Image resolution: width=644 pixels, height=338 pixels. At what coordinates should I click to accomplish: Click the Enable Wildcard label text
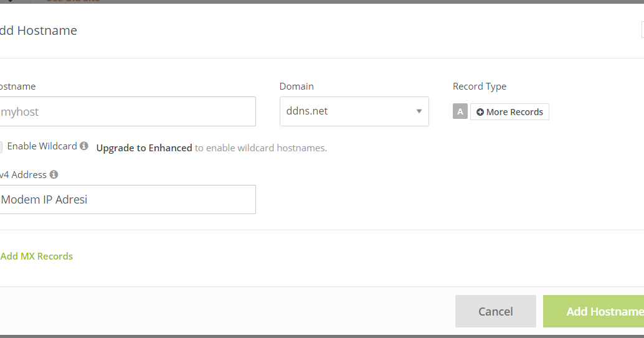(x=42, y=146)
